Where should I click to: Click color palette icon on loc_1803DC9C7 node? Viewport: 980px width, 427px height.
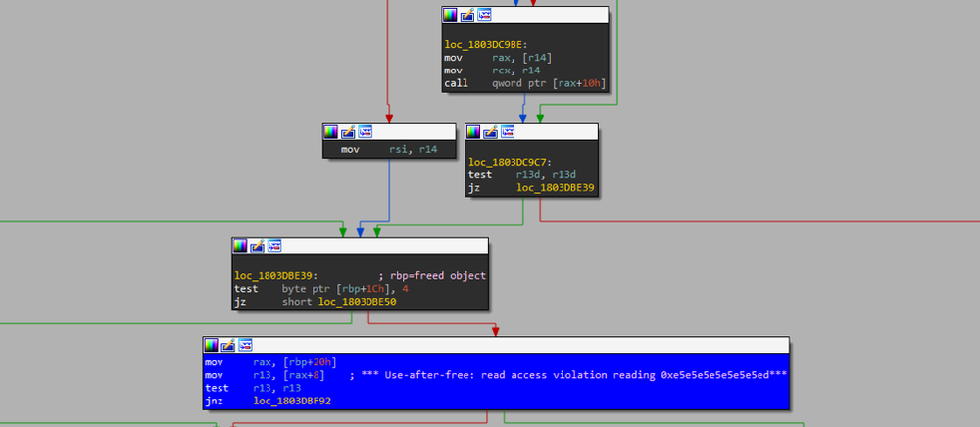point(473,131)
